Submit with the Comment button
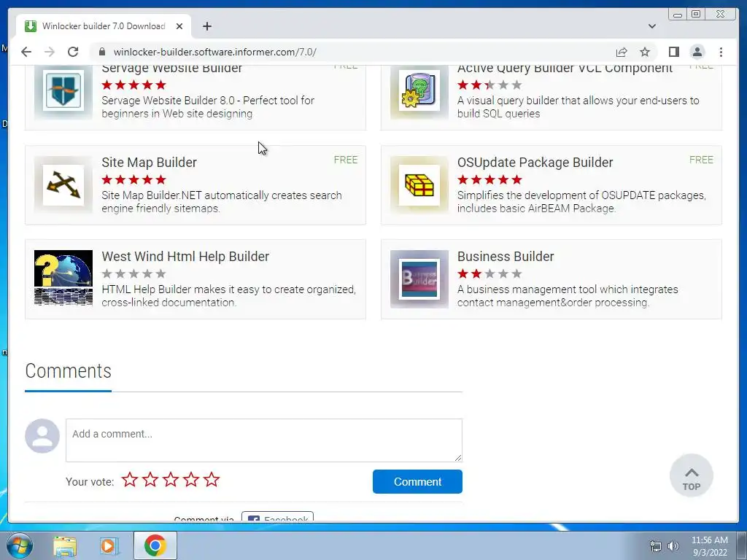Screen dimensions: 747x560 click(x=417, y=481)
